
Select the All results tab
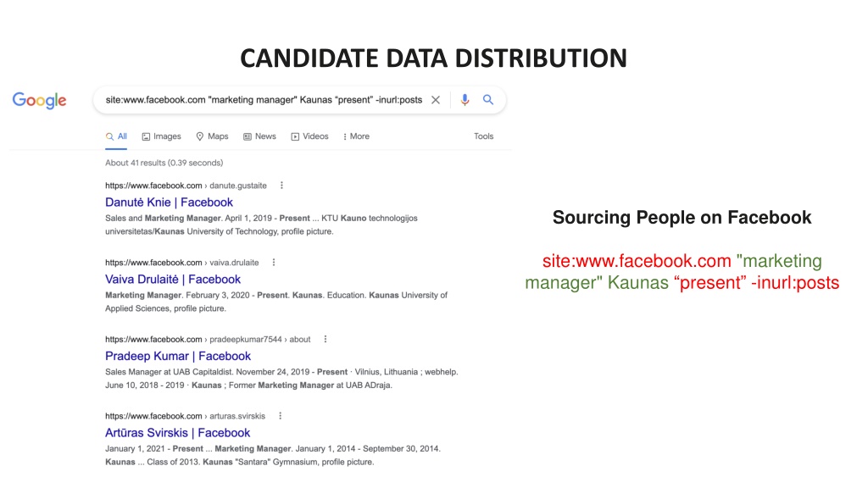(116, 136)
